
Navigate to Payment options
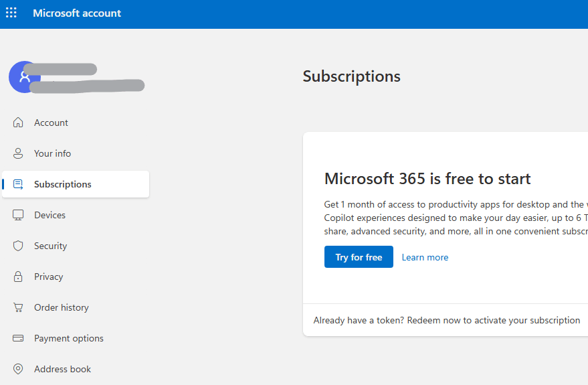click(x=68, y=338)
